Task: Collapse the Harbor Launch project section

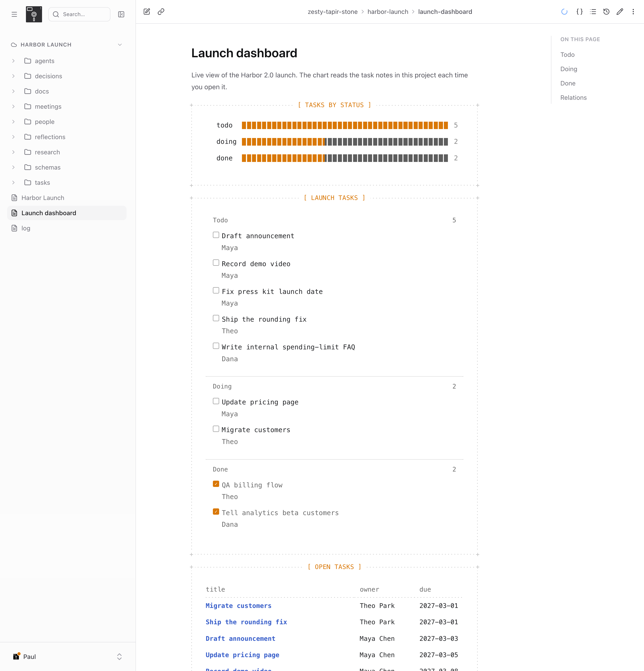Action: click(120, 45)
